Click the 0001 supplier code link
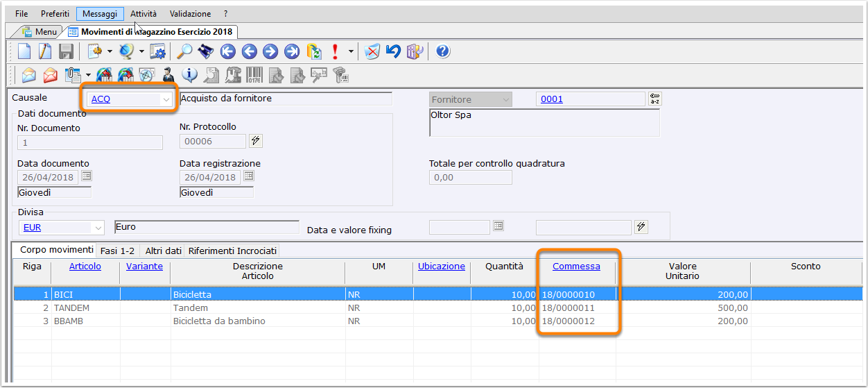The height and width of the screenshot is (388, 868). (552, 99)
